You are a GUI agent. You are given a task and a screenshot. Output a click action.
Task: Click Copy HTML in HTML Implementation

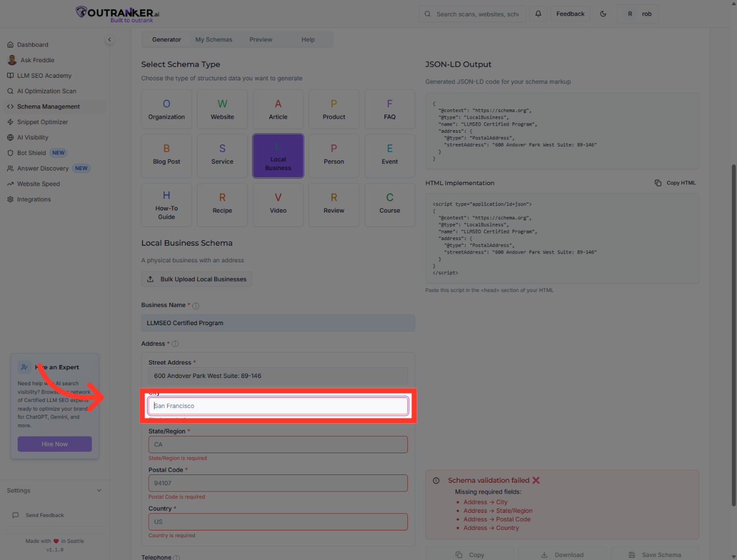click(675, 183)
